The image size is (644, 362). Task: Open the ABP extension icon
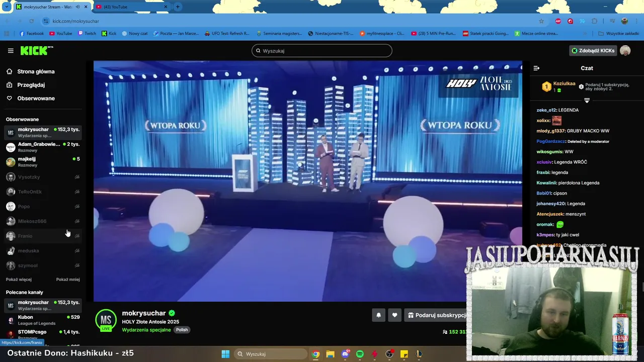tap(558, 21)
